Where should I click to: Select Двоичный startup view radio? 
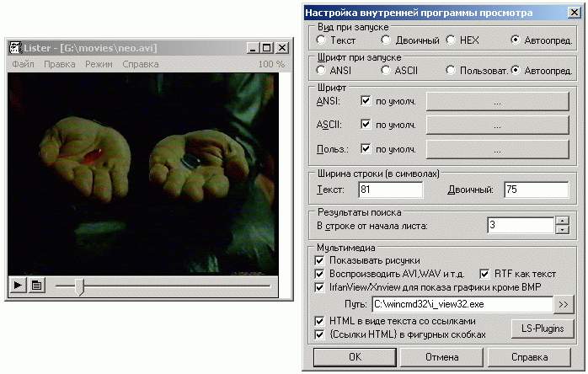(386, 40)
